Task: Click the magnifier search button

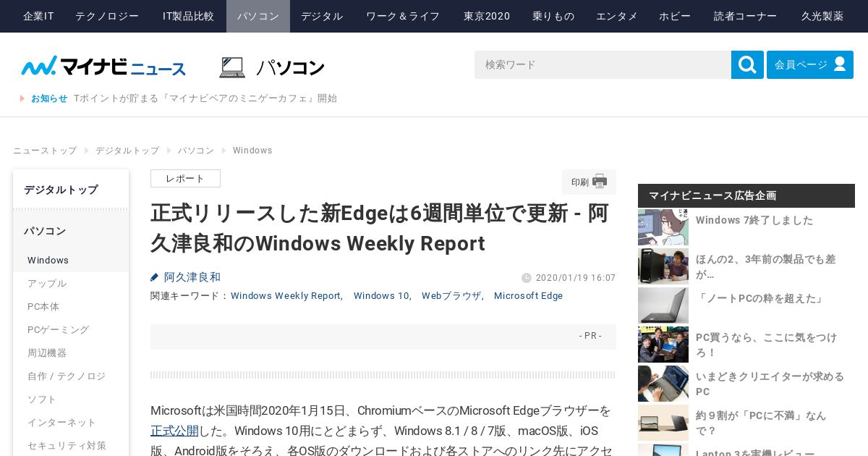Action: click(747, 64)
